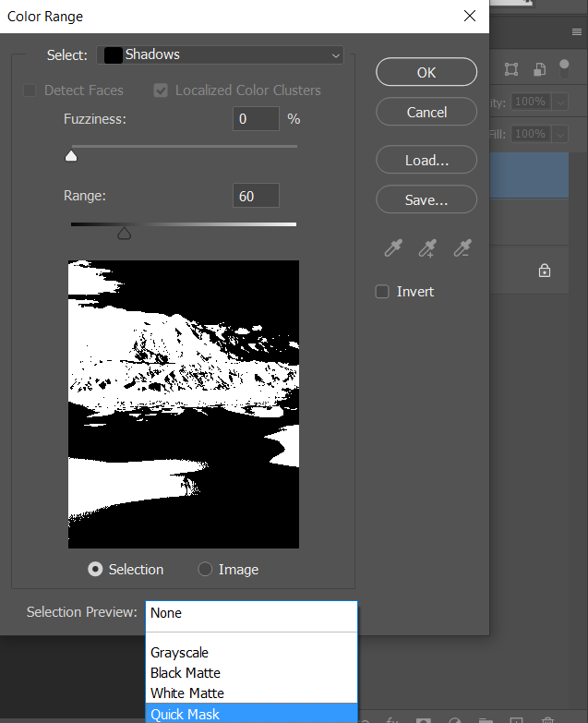Choose the Add to Sample eyedropper
588x723 pixels.
pyautogui.click(x=427, y=247)
